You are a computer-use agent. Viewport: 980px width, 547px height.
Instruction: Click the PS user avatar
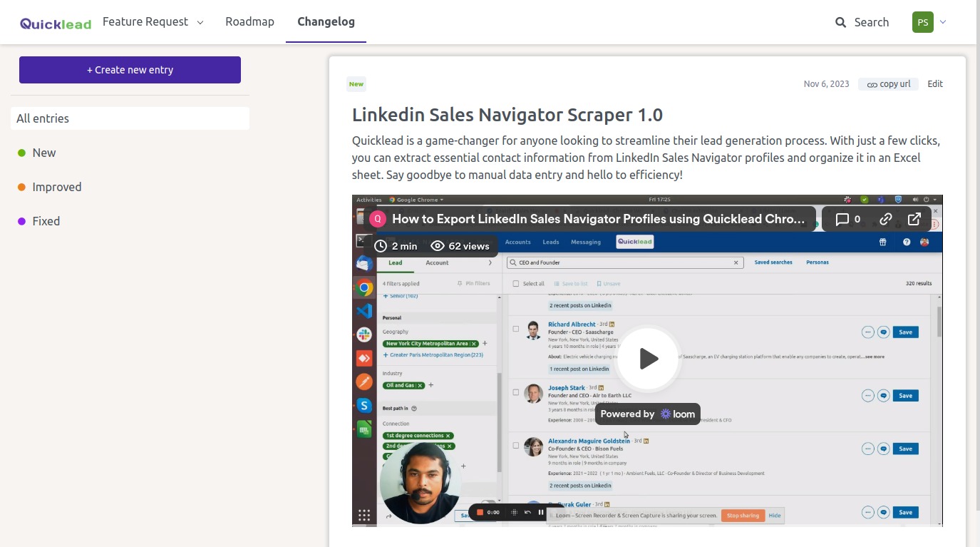(922, 22)
